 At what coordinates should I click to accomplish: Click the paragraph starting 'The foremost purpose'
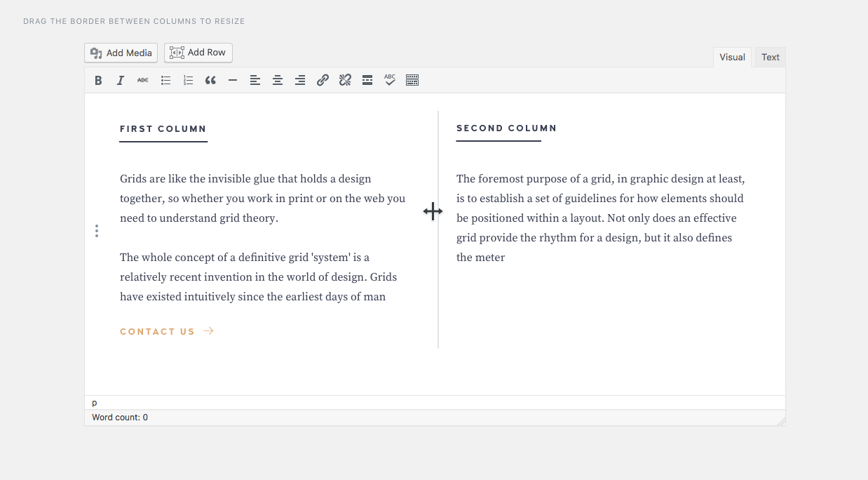[x=601, y=218]
